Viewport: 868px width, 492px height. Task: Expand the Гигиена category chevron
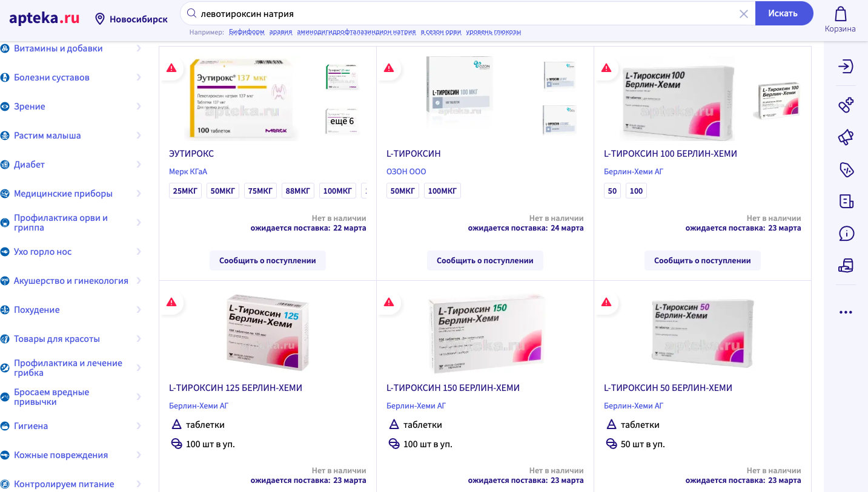tap(139, 426)
